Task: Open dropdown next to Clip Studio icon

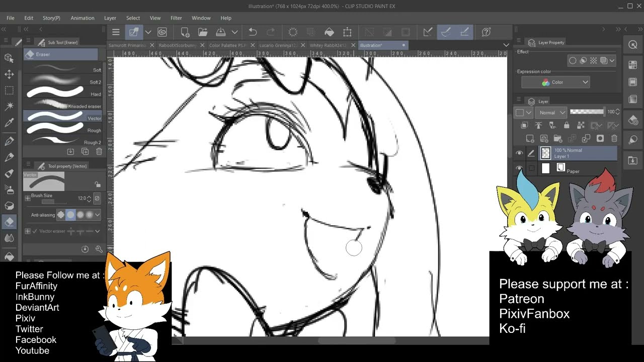Action: (148, 32)
